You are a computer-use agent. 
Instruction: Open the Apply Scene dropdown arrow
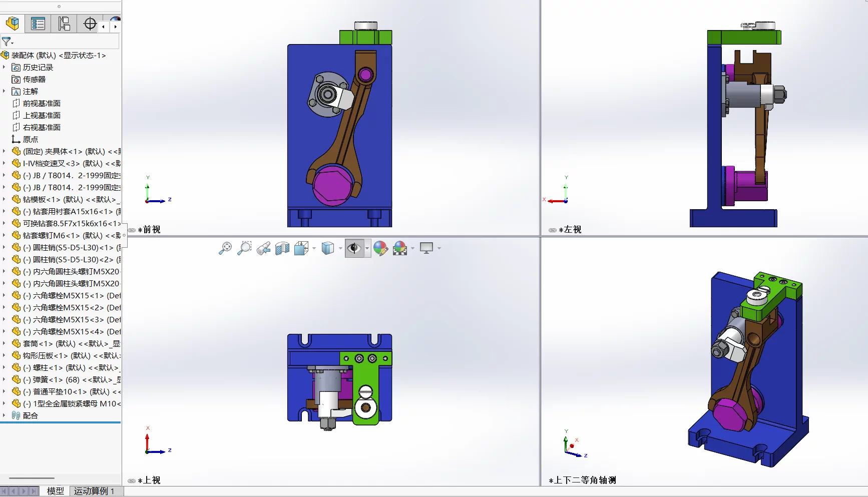[412, 248]
